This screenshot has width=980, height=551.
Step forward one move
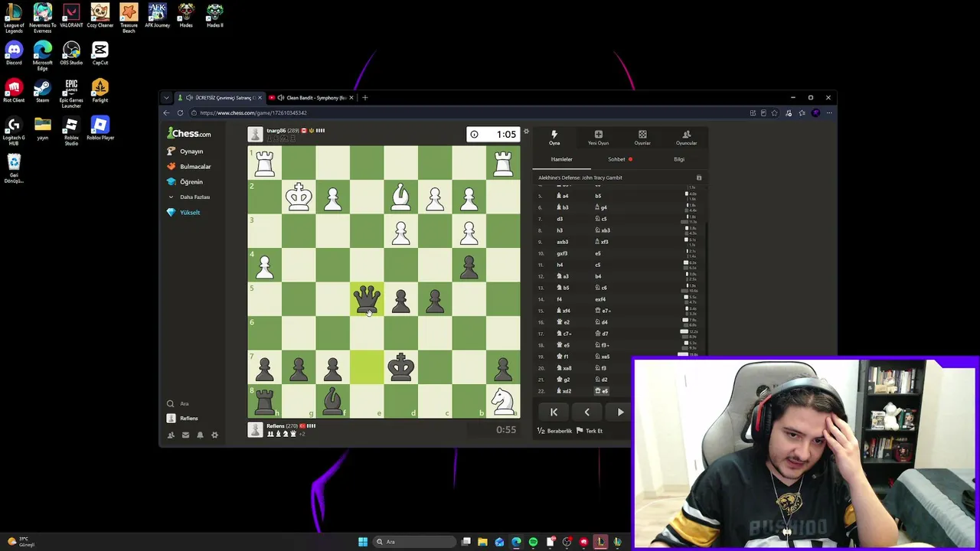point(620,412)
